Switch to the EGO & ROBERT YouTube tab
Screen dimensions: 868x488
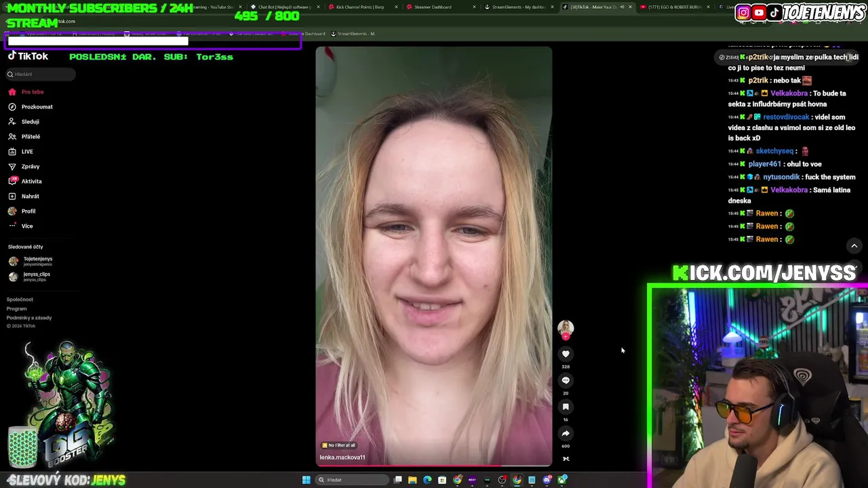tap(675, 7)
